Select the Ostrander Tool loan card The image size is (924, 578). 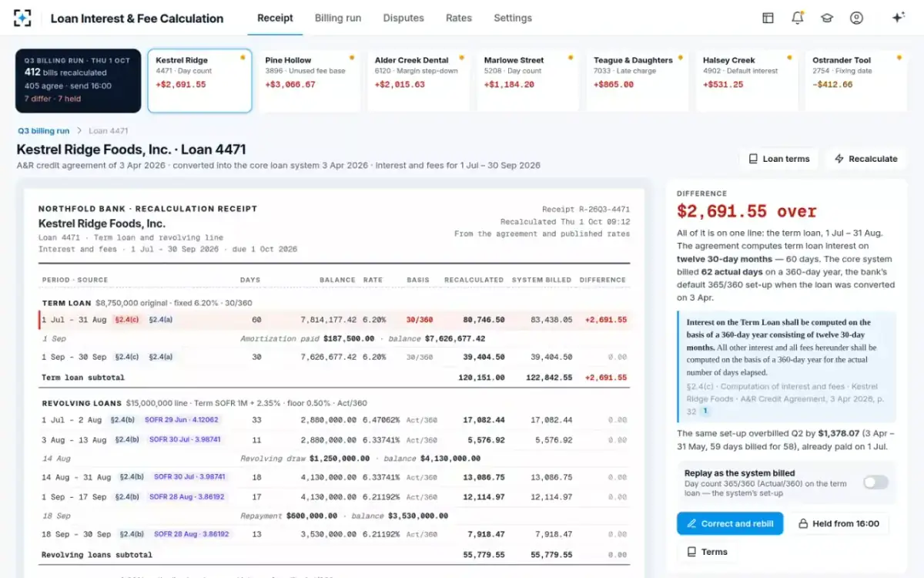pyautogui.click(x=855, y=82)
